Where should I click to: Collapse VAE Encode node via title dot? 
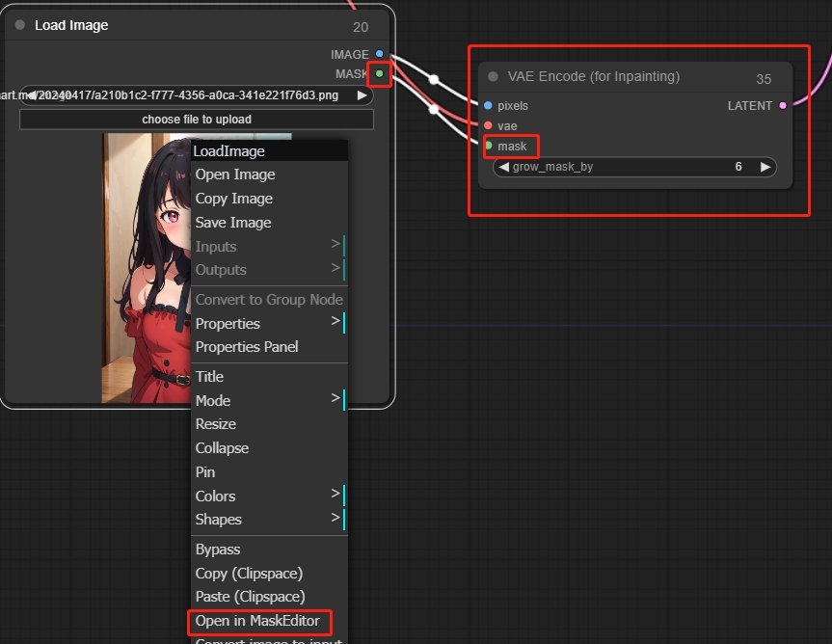point(493,76)
